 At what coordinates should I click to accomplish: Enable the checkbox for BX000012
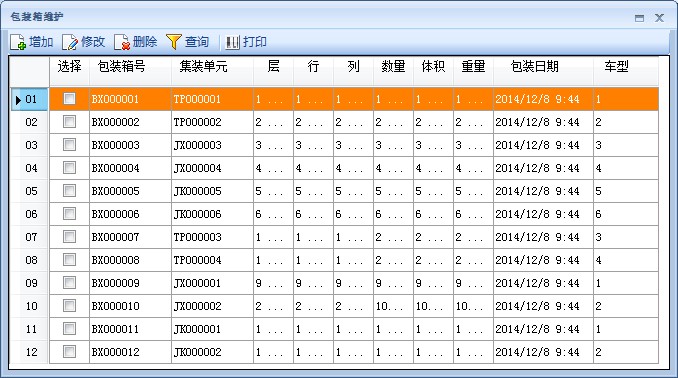point(69,352)
